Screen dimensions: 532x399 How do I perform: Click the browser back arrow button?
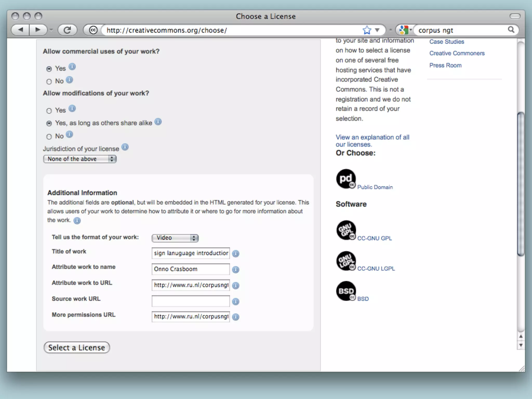click(21, 30)
